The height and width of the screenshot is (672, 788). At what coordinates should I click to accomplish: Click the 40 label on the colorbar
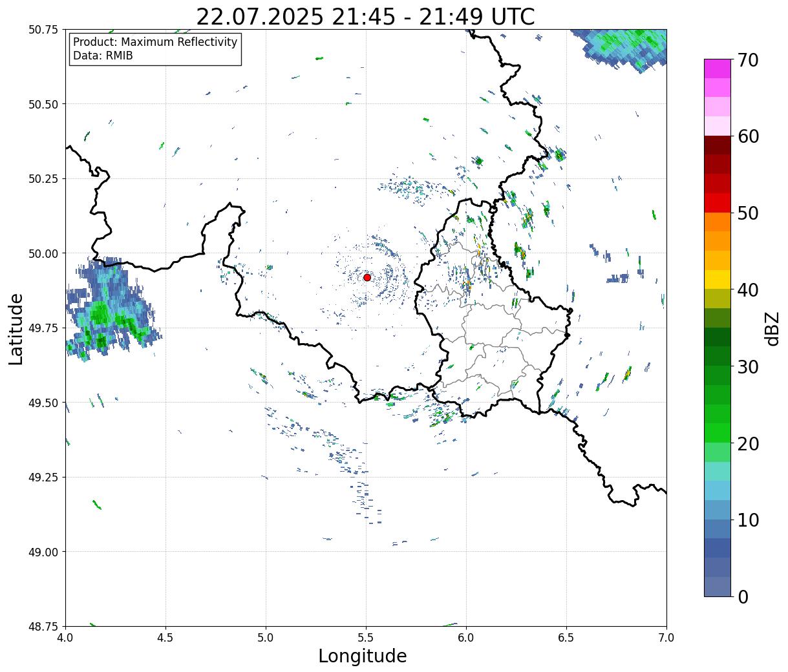(748, 290)
